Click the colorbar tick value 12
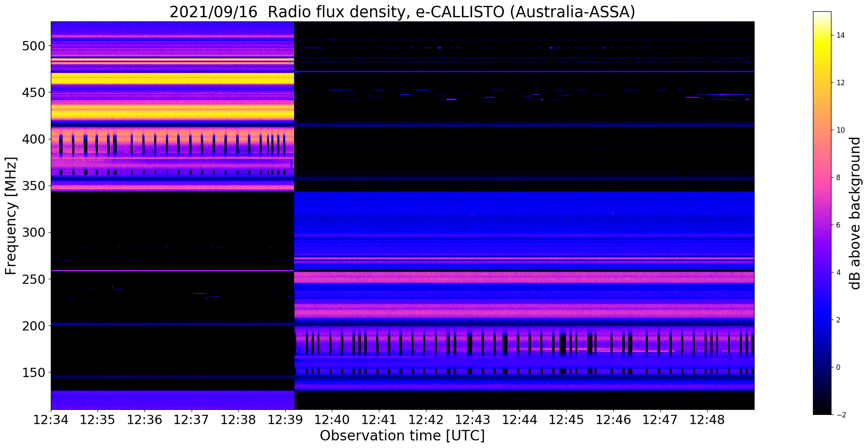 [x=840, y=83]
